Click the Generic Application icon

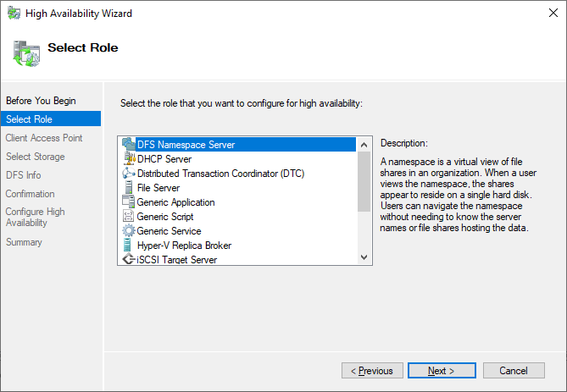(128, 202)
